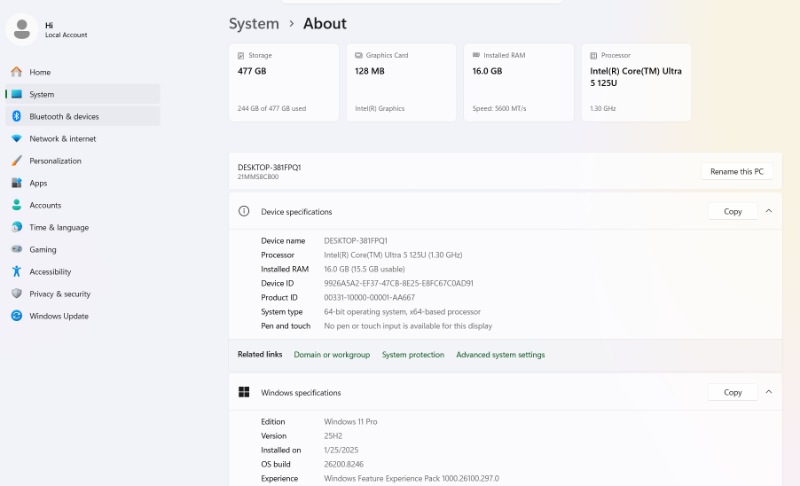Click the Accessibility icon

[16, 272]
